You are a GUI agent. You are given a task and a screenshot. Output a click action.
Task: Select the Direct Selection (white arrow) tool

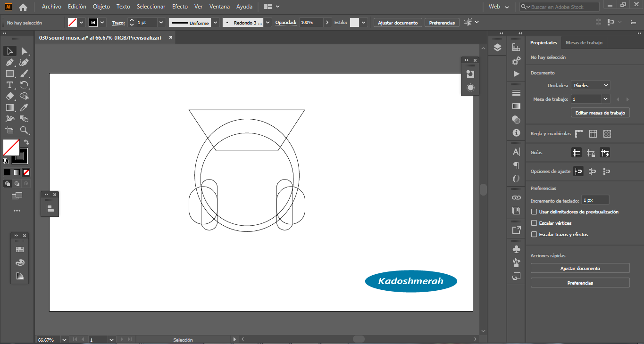click(24, 51)
